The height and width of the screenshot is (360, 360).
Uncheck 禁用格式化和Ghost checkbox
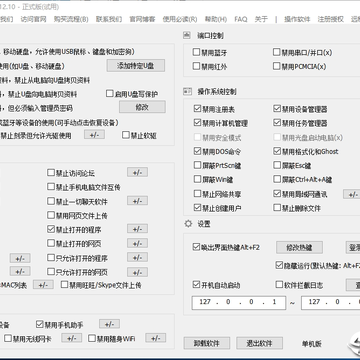click(x=277, y=151)
